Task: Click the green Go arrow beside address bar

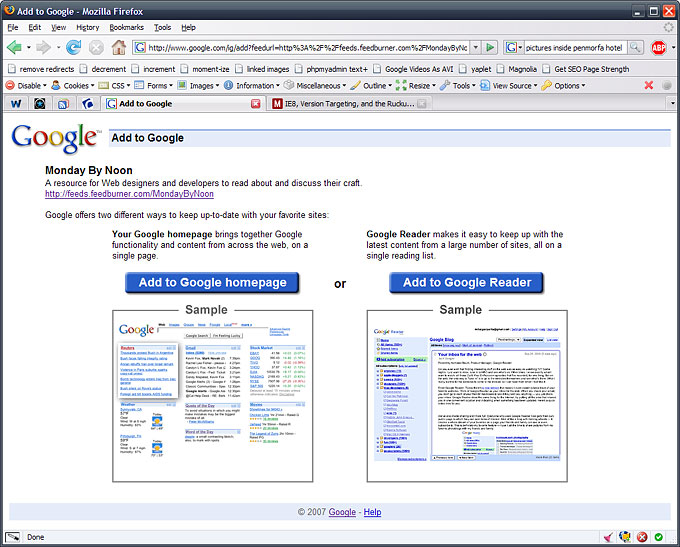Action: [490, 47]
